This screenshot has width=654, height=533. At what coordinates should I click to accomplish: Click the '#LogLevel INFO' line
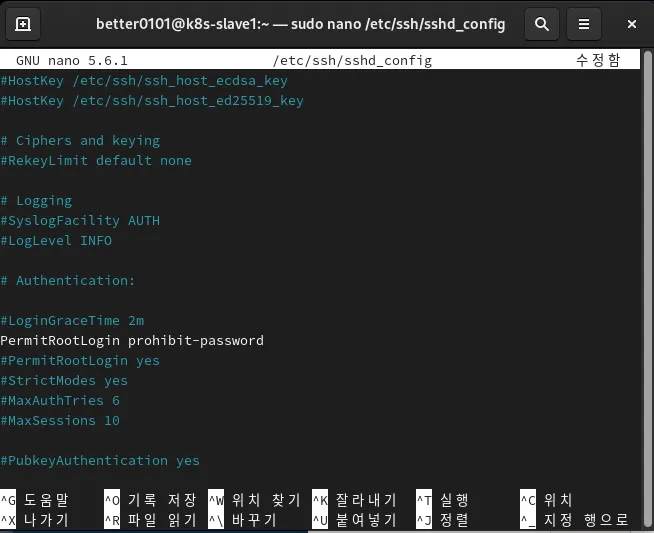tap(56, 241)
